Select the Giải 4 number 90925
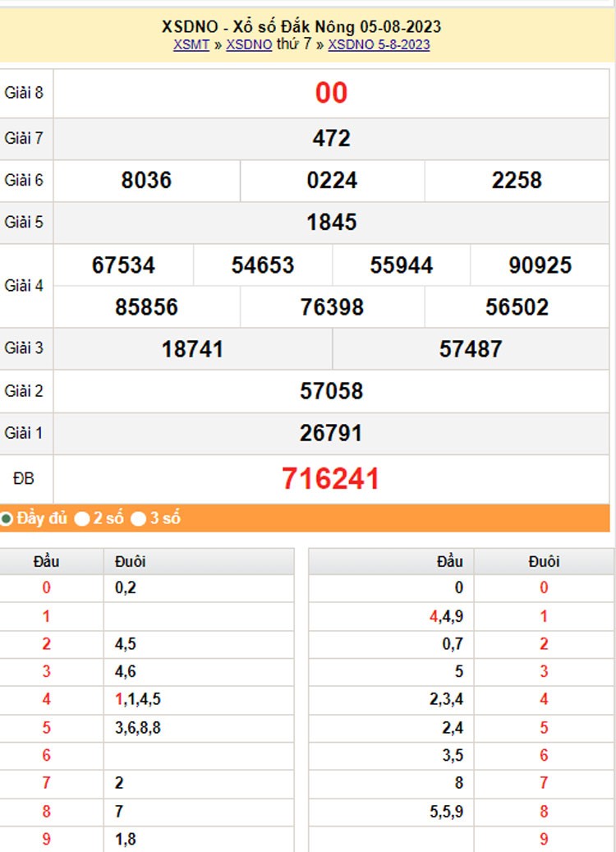616x852 pixels. pyautogui.click(x=540, y=265)
